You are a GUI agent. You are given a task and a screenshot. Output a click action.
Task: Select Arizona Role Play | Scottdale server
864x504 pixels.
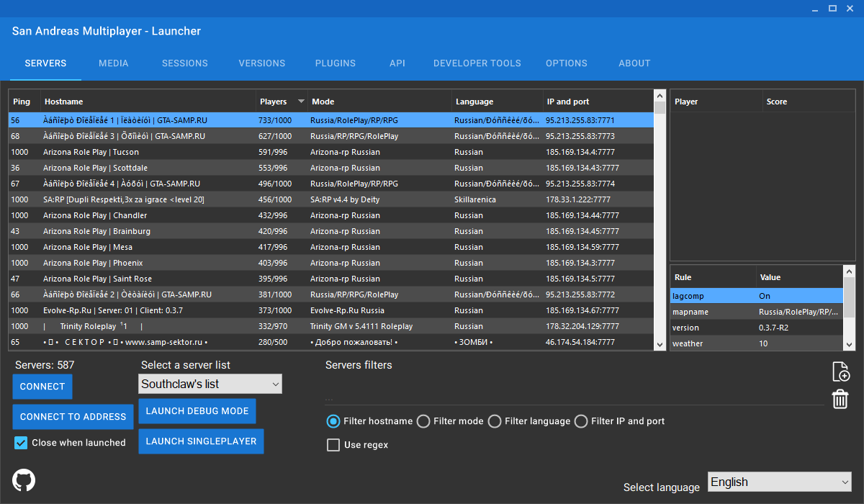click(331, 168)
